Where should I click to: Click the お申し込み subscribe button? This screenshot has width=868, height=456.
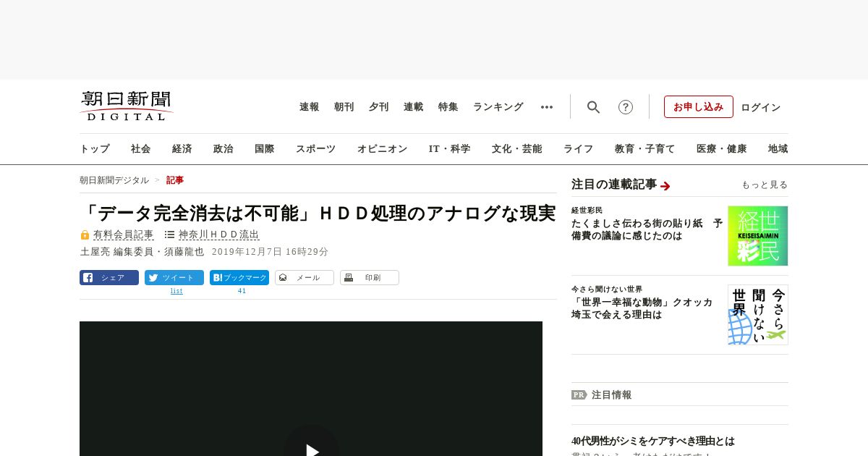pyautogui.click(x=699, y=106)
